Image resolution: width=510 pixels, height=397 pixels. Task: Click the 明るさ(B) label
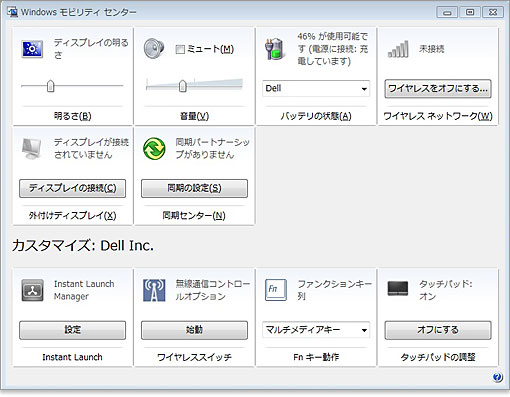pyautogui.click(x=73, y=116)
